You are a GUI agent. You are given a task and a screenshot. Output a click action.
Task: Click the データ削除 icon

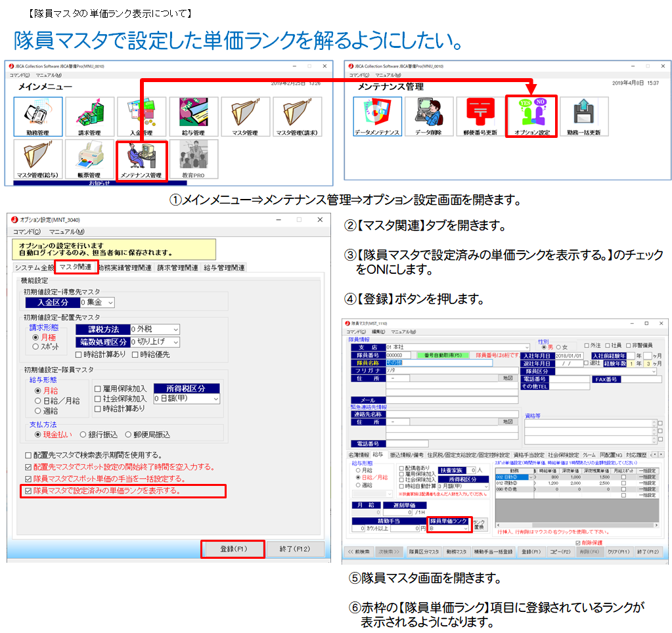point(428,116)
